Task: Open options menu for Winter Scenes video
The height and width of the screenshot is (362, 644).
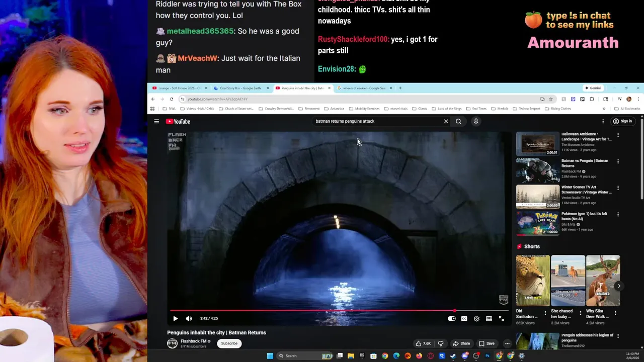Action: tap(618, 188)
